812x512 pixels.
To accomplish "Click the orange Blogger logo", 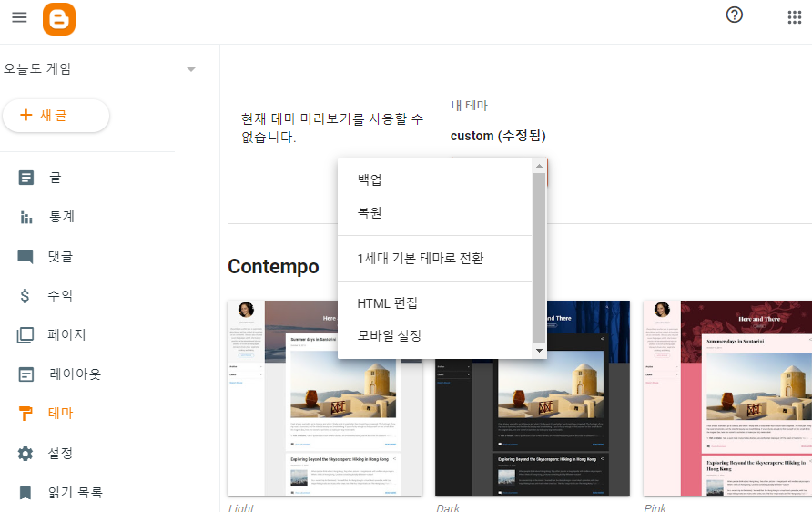I will [59, 19].
